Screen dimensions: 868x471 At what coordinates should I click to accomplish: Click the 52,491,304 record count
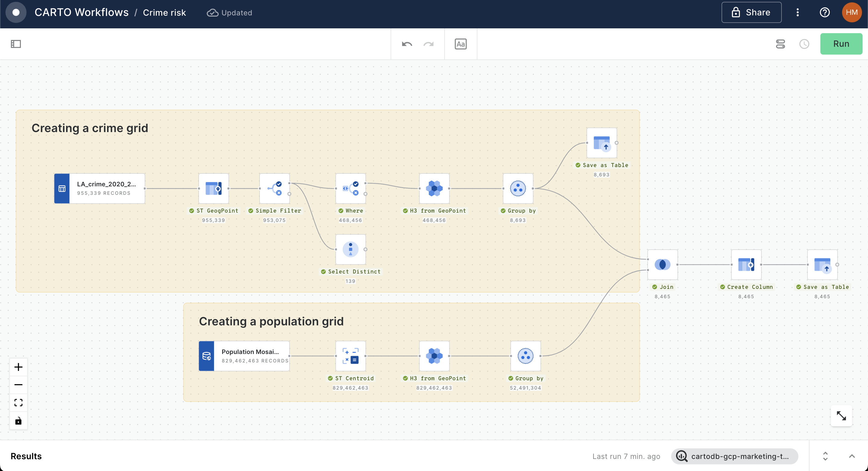click(525, 388)
